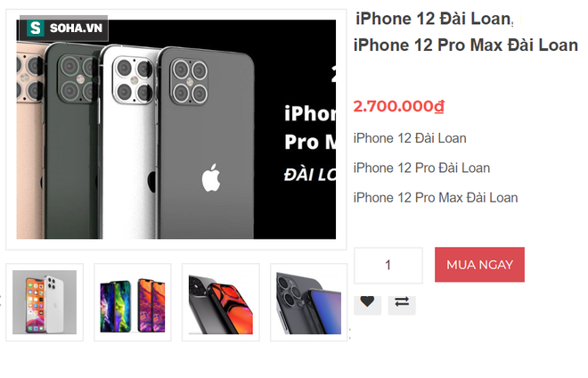Select thumbnail of black iPhone with red screen
Viewport: 588px width, 378px height.
coord(221,302)
